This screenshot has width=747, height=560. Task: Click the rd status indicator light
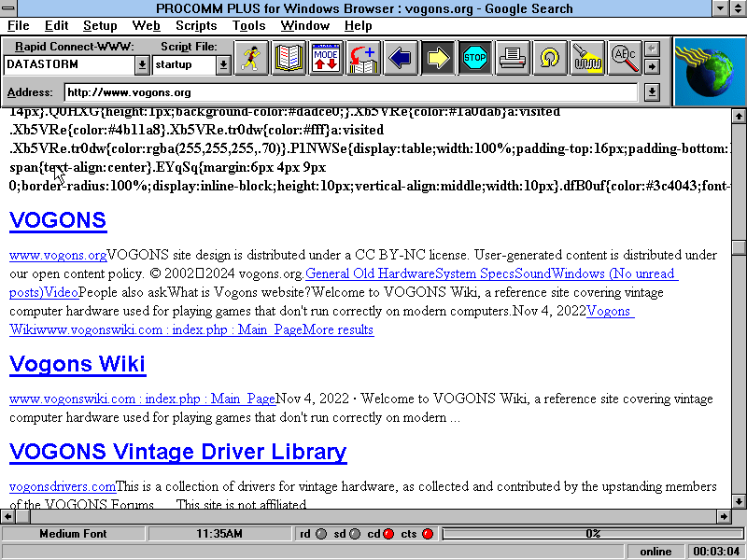(x=321, y=534)
